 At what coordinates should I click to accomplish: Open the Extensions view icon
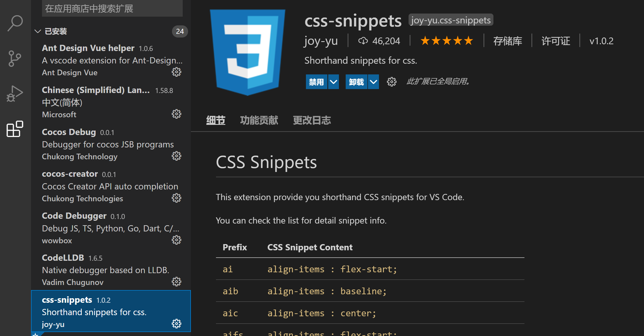15,129
